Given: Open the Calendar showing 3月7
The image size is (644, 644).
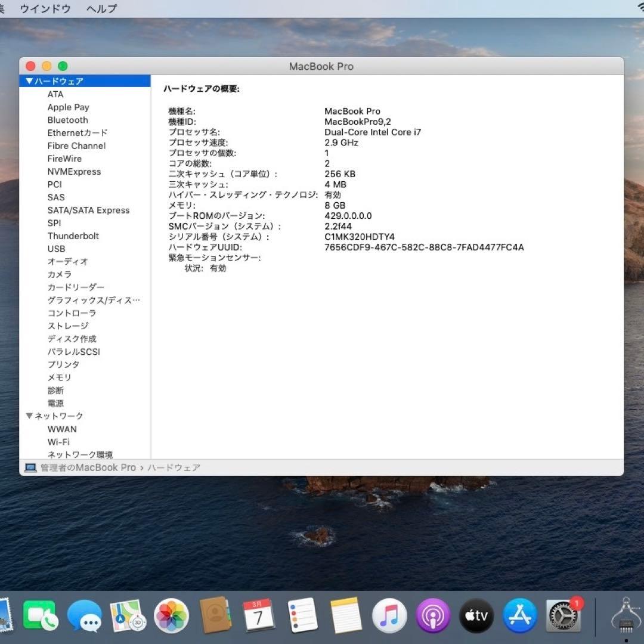Looking at the screenshot, I should point(259,617).
